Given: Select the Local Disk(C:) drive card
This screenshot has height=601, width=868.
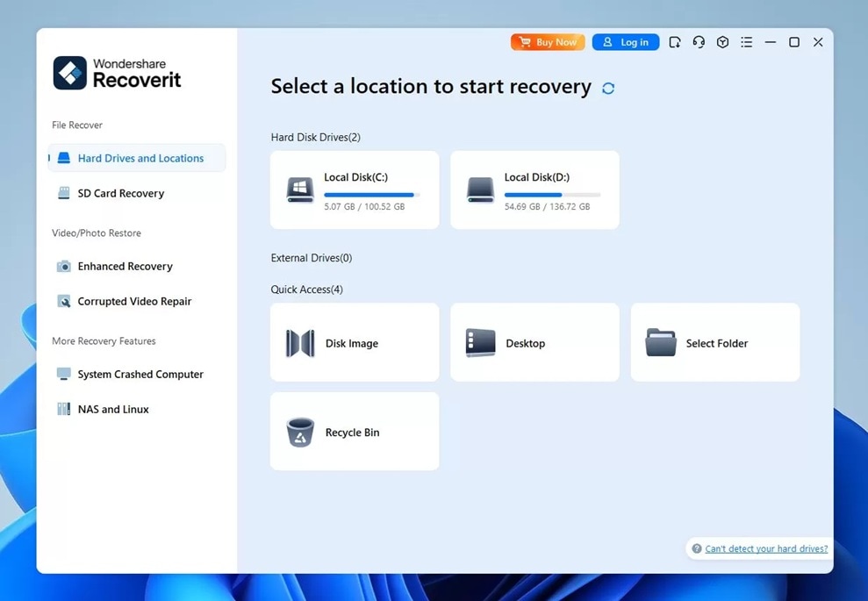Looking at the screenshot, I should click(354, 190).
